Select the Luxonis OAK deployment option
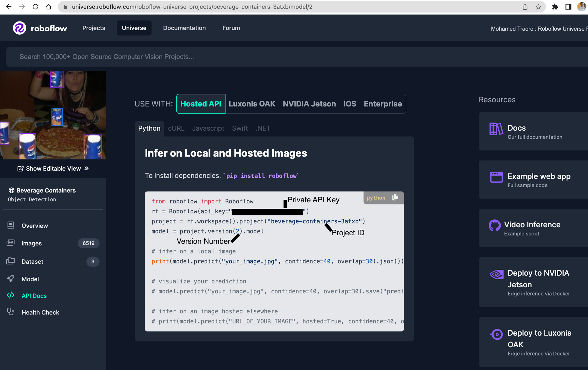The image size is (588, 370). 252,104
